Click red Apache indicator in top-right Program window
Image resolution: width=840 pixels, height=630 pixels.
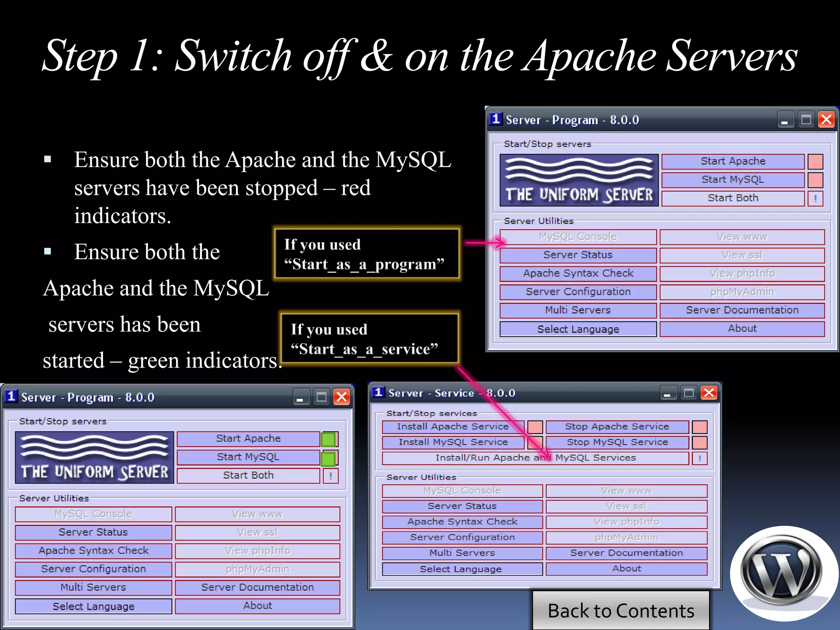[815, 162]
